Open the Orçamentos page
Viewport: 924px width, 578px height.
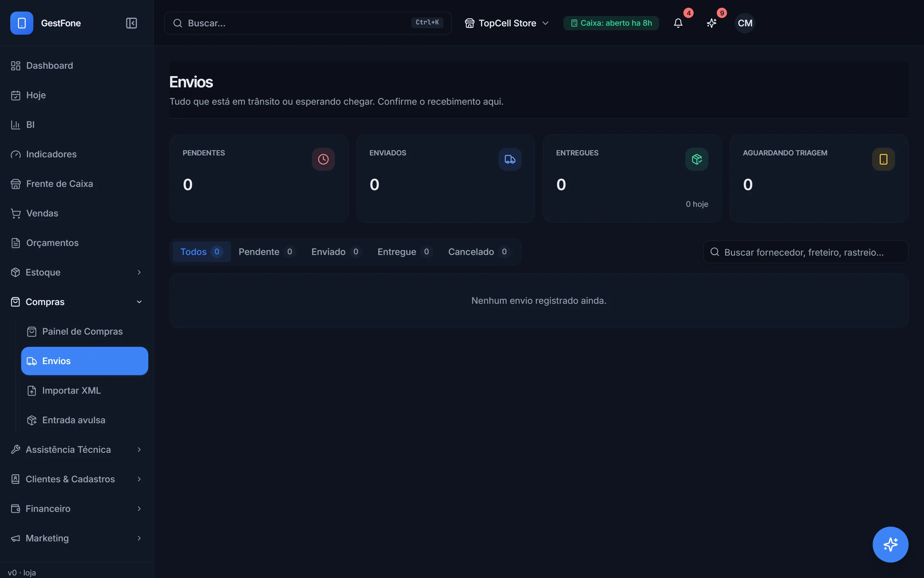[76, 243]
